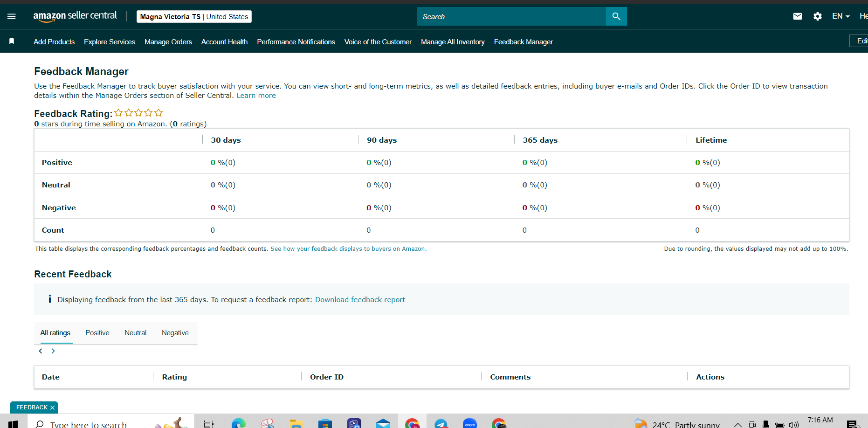Click the Date column header
This screenshot has width=868, height=428.
(x=51, y=377)
